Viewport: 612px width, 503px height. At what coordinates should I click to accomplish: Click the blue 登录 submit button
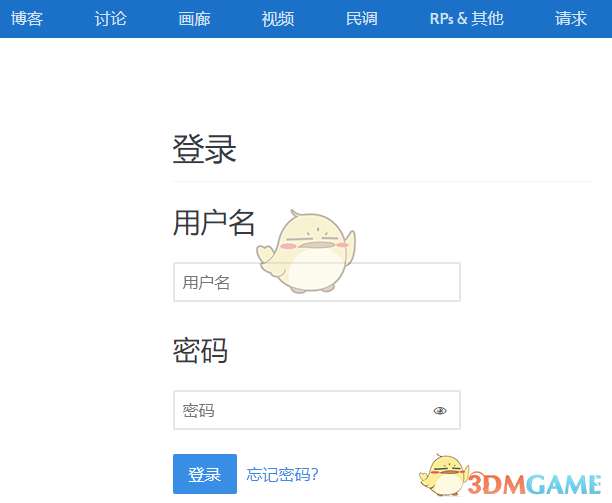point(205,474)
